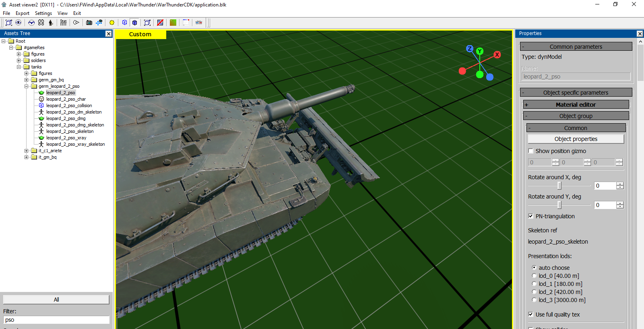
Task: Select the wireframe cube icon
Action: pos(125,23)
